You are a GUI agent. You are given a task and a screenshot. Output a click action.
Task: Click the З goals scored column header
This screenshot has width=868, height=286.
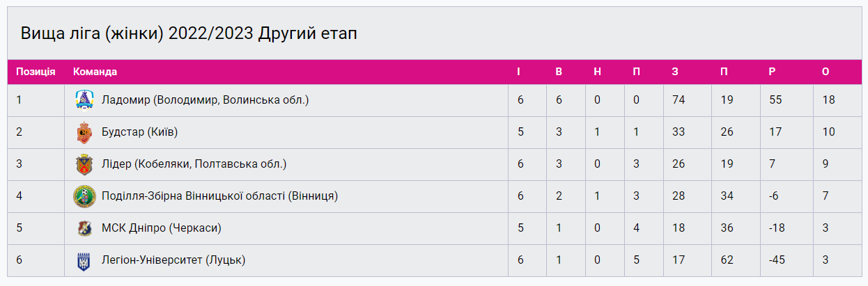pyautogui.click(x=675, y=72)
